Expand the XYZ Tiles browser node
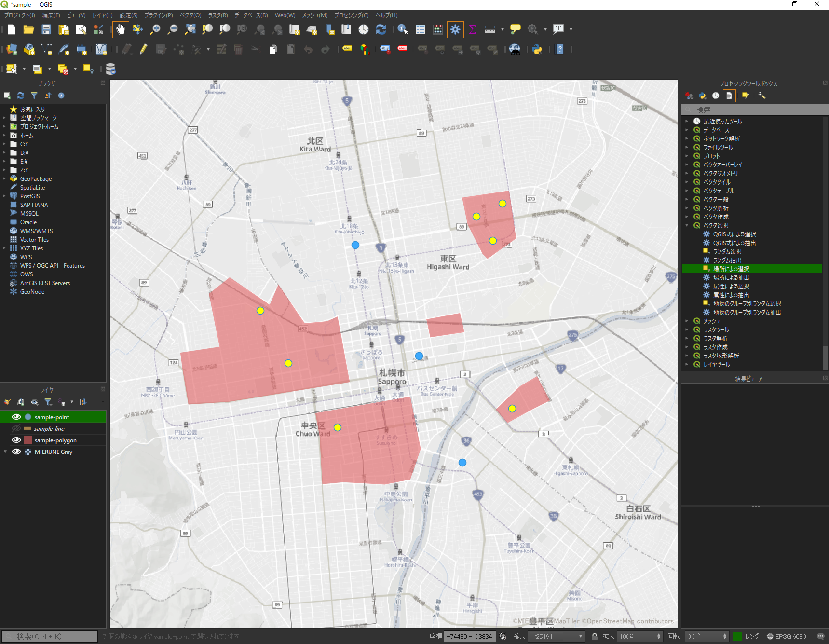This screenshot has width=829, height=644. (4, 248)
